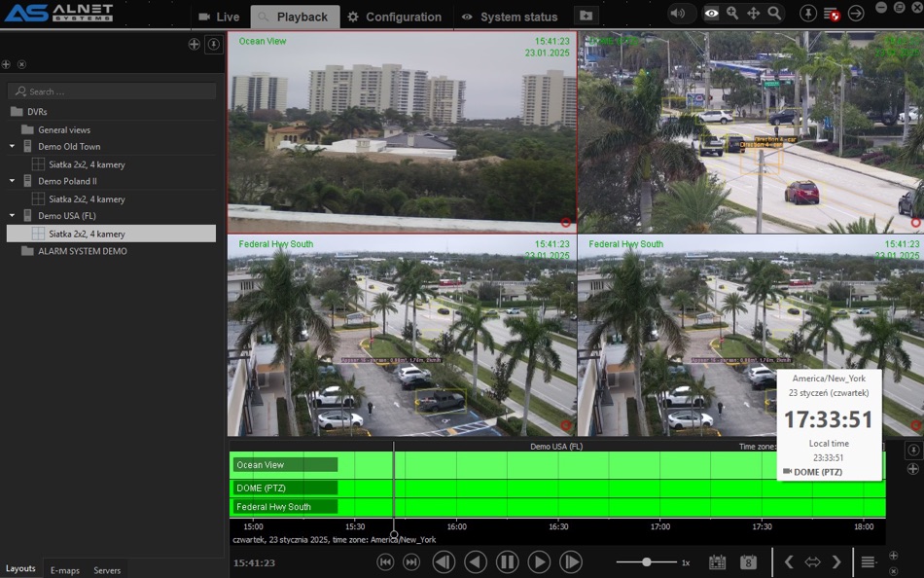Collapse the Demo USA (FL) tree node
The width and height of the screenshot is (924, 578).
coord(13,216)
